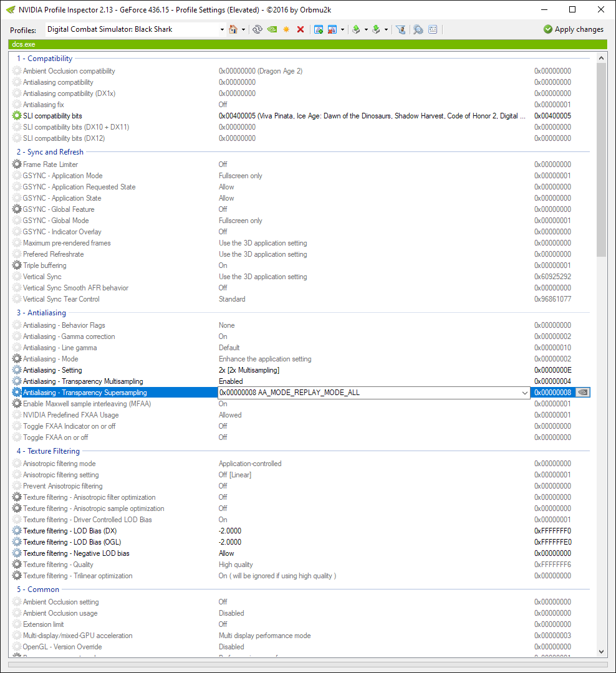Click the remove application from profile icon
The image size is (616, 673).
(332, 29)
